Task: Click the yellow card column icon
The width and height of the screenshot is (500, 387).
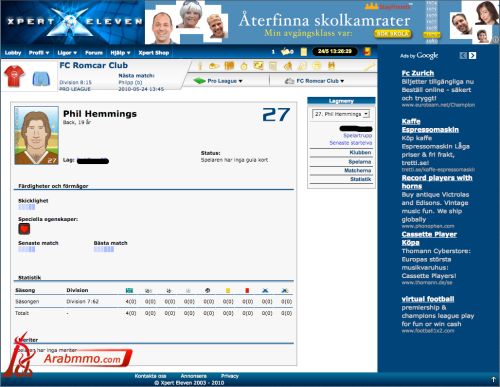Action: (x=228, y=291)
